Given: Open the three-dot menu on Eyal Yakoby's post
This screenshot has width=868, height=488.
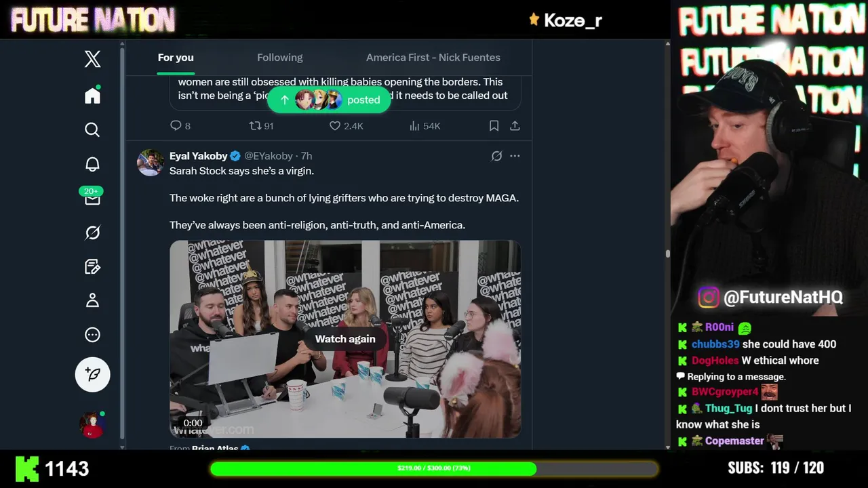Looking at the screenshot, I should click(515, 156).
